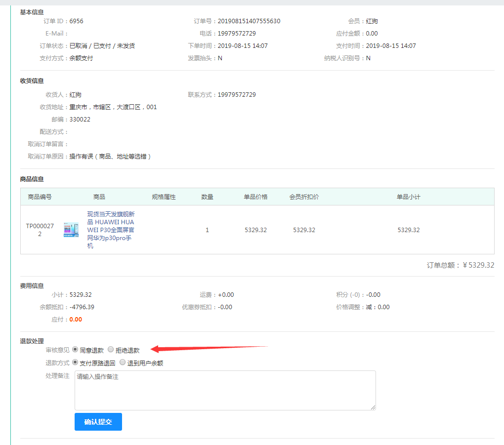Select the 同意退款 radio option

coord(75,350)
